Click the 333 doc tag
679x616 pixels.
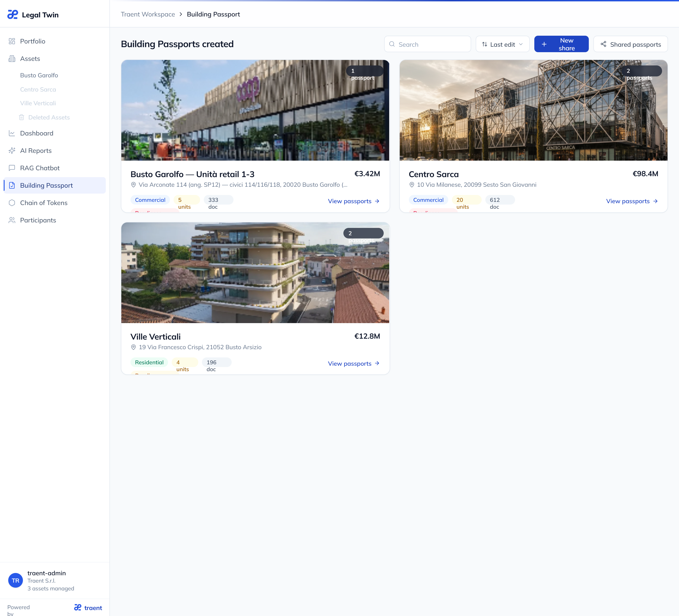(x=218, y=200)
